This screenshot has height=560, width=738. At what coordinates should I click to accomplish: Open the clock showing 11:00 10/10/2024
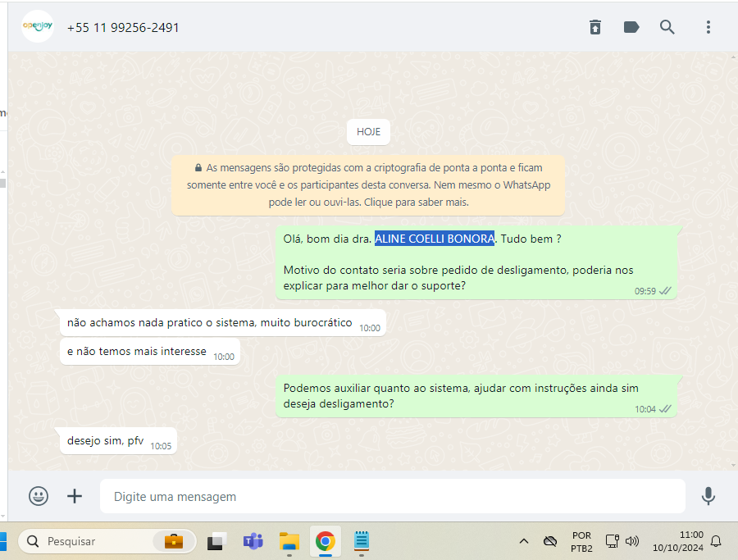tap(678, 541)
